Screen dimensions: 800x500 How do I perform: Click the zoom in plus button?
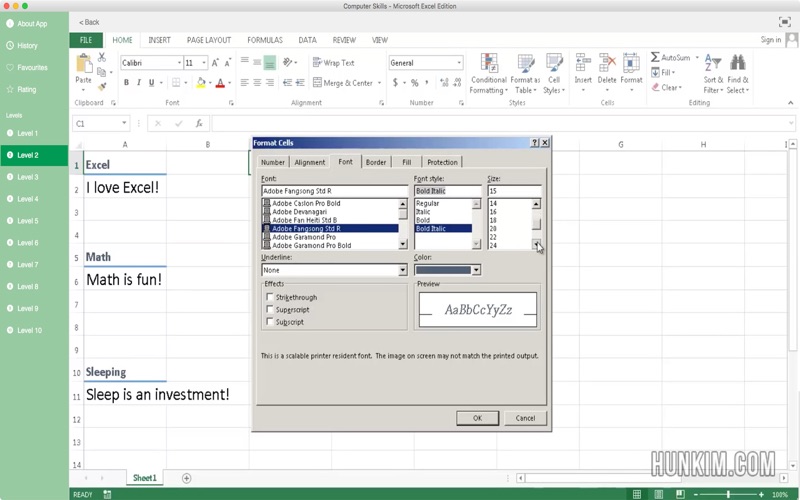(x=761, y=494)
